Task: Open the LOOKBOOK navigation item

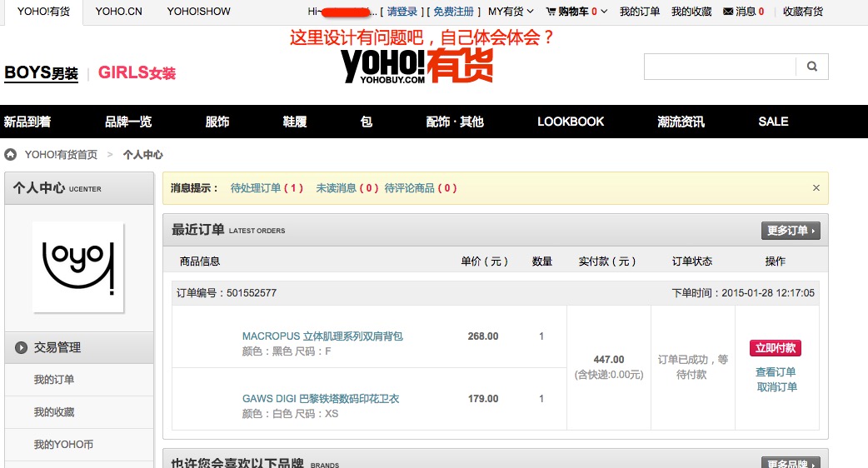Action: 571,122
